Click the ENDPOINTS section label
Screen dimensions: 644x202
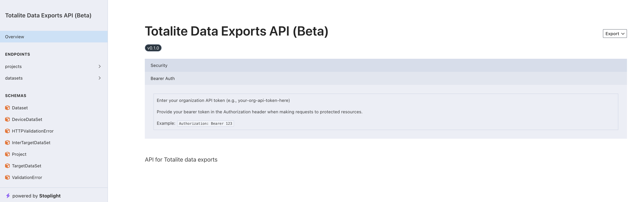pyautogui.click(x=18, y=54)
